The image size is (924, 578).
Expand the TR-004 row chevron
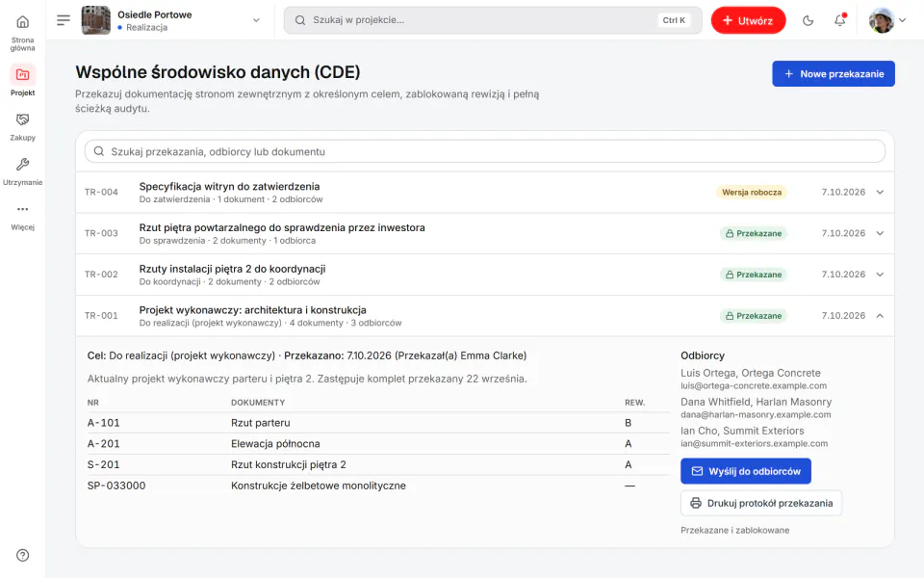880,193
